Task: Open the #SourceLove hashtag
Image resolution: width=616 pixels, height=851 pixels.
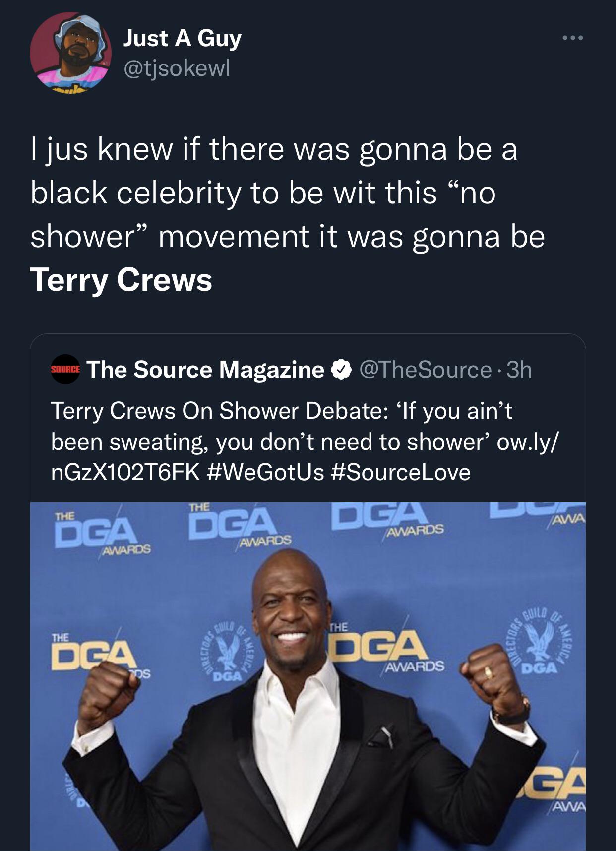Action: (399, 472)
